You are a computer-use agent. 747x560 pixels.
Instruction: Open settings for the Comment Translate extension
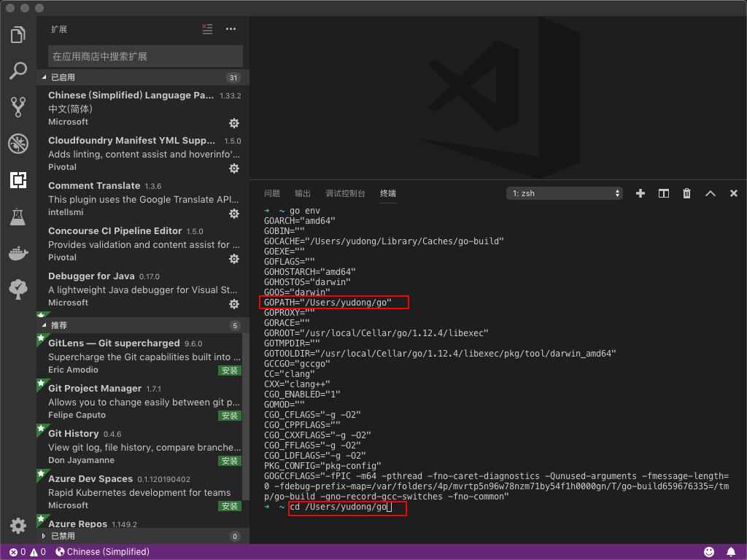coord(233,214)
